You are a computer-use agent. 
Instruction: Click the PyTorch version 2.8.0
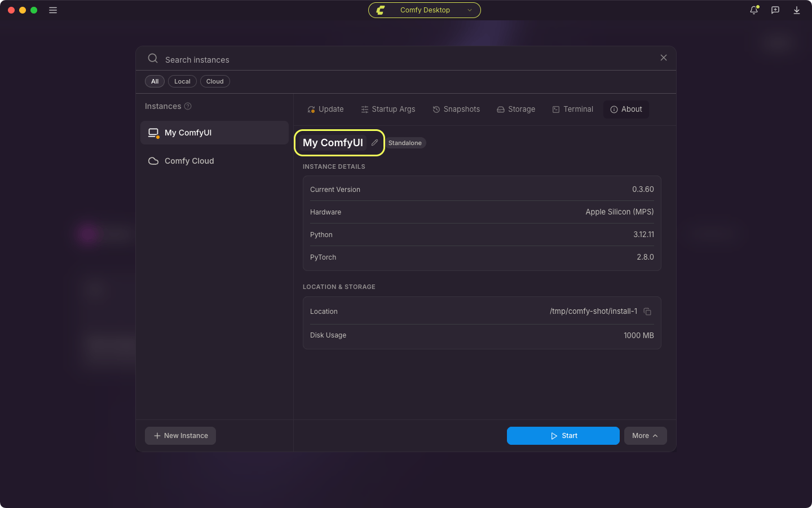point(645,257)
